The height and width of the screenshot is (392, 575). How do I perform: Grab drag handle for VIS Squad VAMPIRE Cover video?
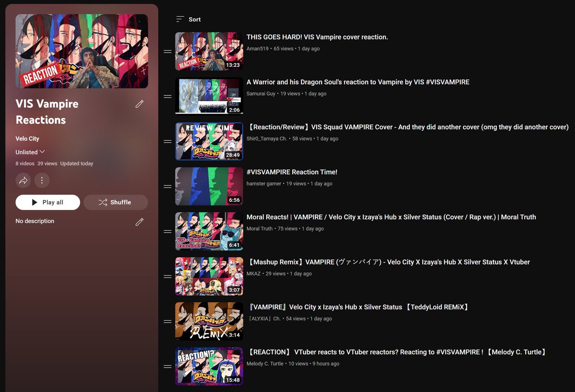point(168,141)
